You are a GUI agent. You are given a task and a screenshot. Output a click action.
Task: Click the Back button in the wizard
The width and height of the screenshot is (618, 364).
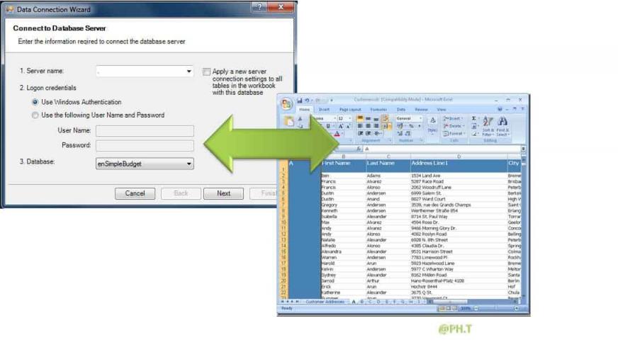click(x=181, y=193)
